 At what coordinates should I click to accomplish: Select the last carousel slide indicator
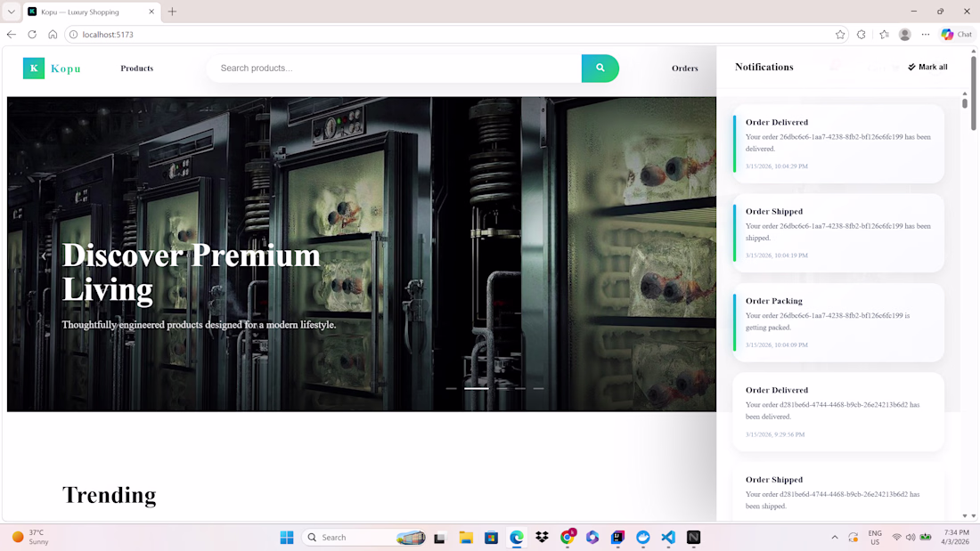click(539, 389)
